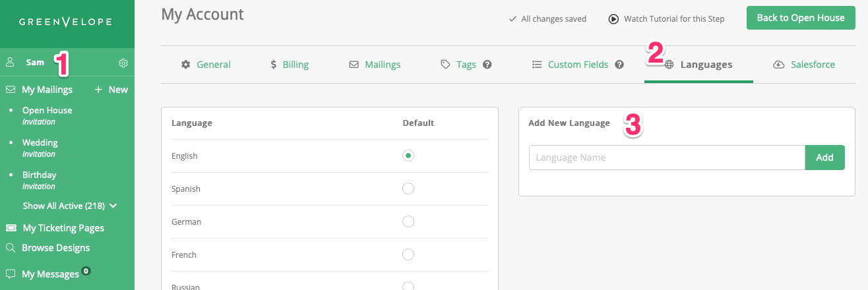Set French as default language
The height and width of the screenshot is (290, 868).
[x=408, y=254]
